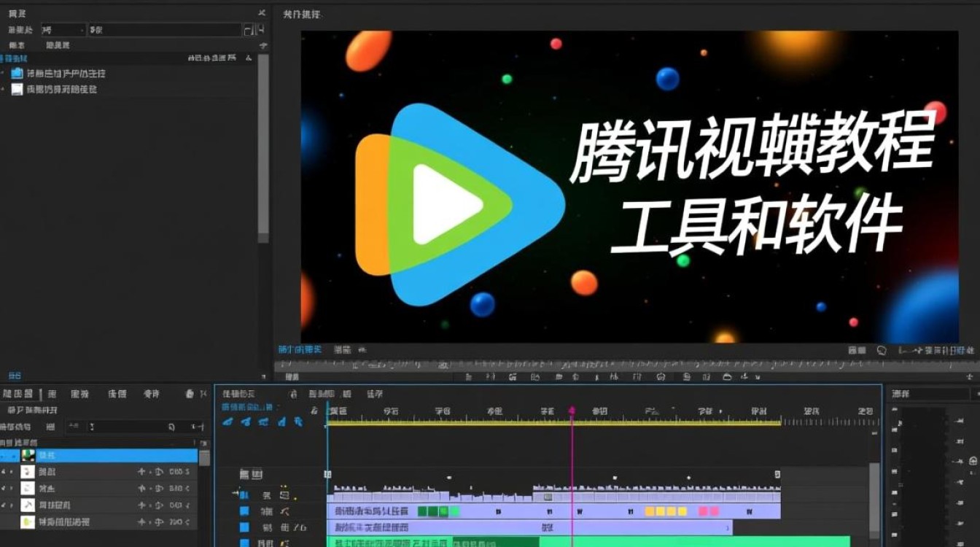Close the top-left project panel with its X icon
980x547 pixels.
tap(262, 13)
